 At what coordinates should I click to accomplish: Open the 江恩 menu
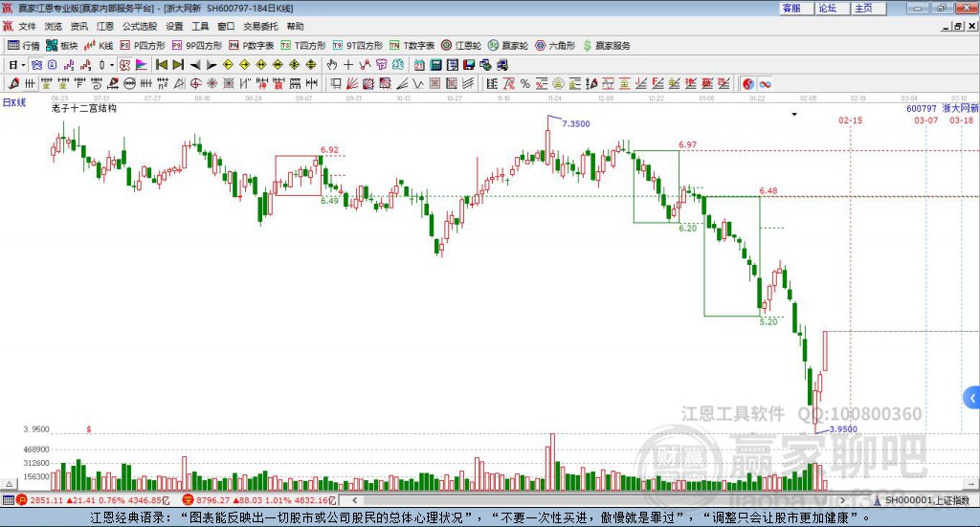pyautogui.click(x=105, y=26)
